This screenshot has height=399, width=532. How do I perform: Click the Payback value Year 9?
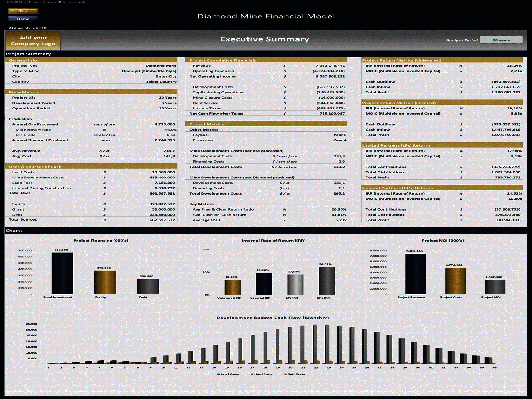click(340, 135)
